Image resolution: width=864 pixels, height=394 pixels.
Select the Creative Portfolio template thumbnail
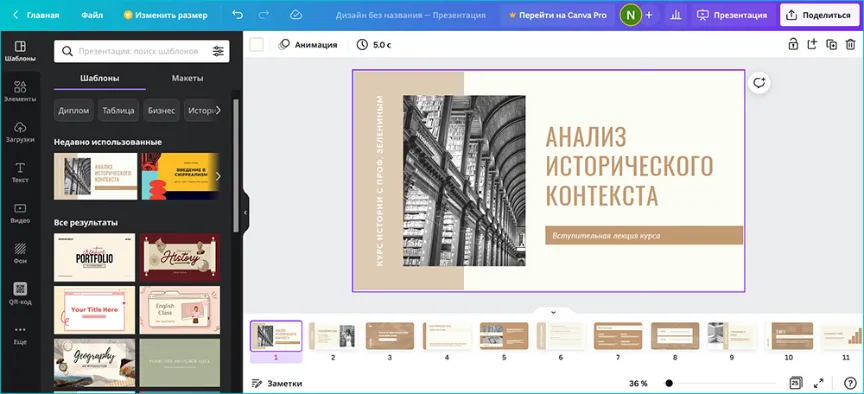[94, 257]
